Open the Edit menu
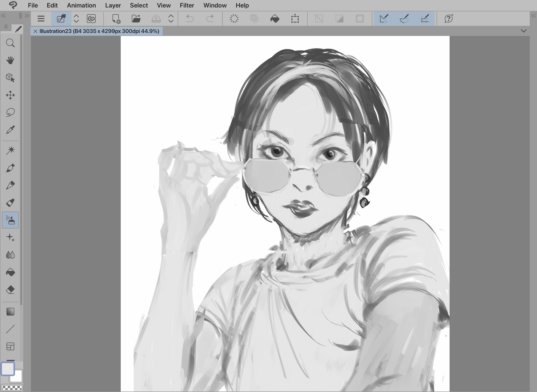Viewport: 537px width, 392px height. point(52,5)
